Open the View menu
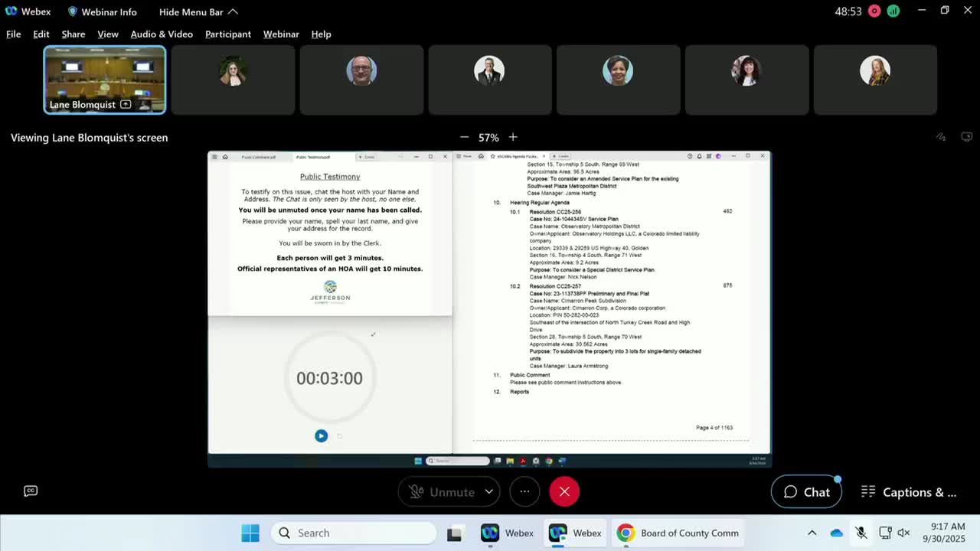The height and width of the screenshot is (551, 980). (x=108, y=34)
